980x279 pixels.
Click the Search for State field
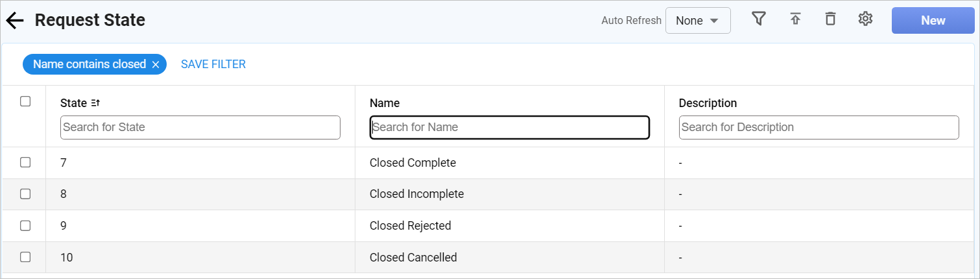[200, 127]
